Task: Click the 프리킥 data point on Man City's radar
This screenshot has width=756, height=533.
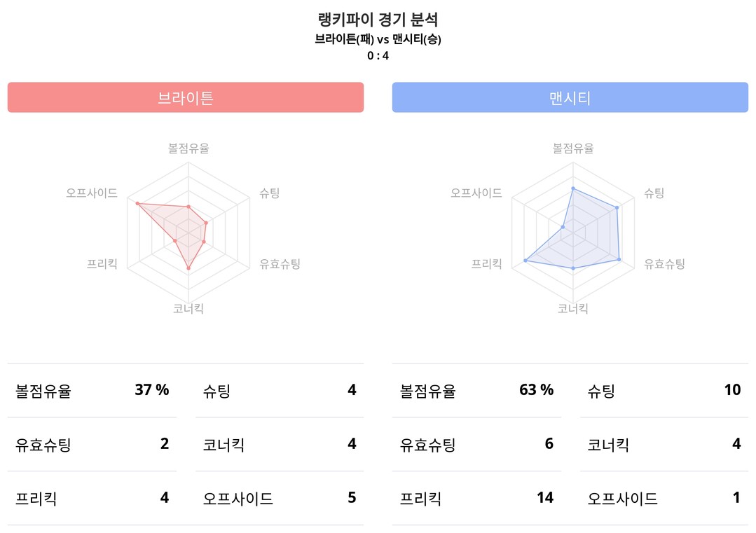Action: point(525,261)
